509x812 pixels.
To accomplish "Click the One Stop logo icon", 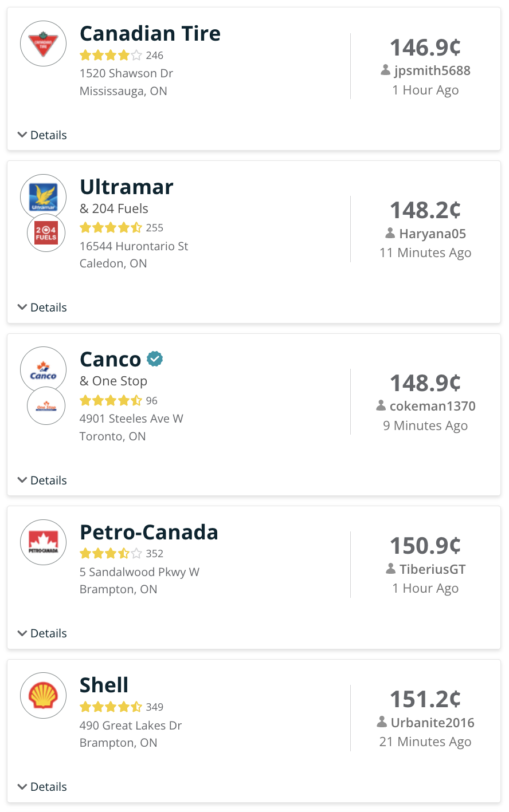I will coord(46,406).
